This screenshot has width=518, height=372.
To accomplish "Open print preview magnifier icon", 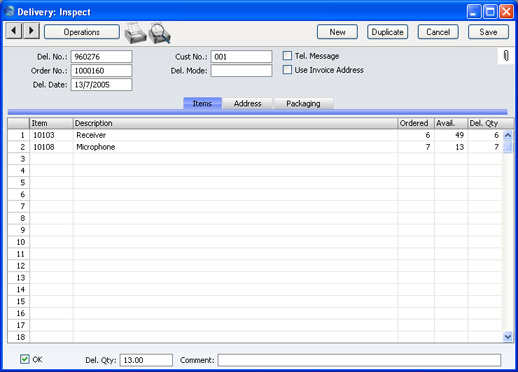I will click(160, 33).
